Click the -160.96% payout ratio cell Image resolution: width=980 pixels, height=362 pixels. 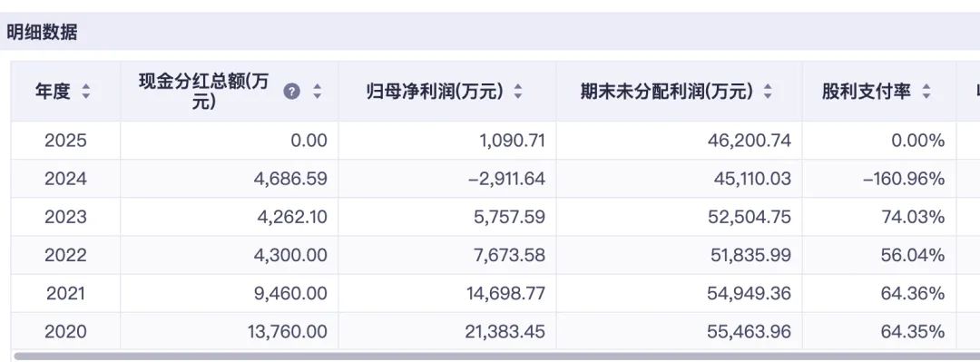pyautogui.click(x=903, y=179)
